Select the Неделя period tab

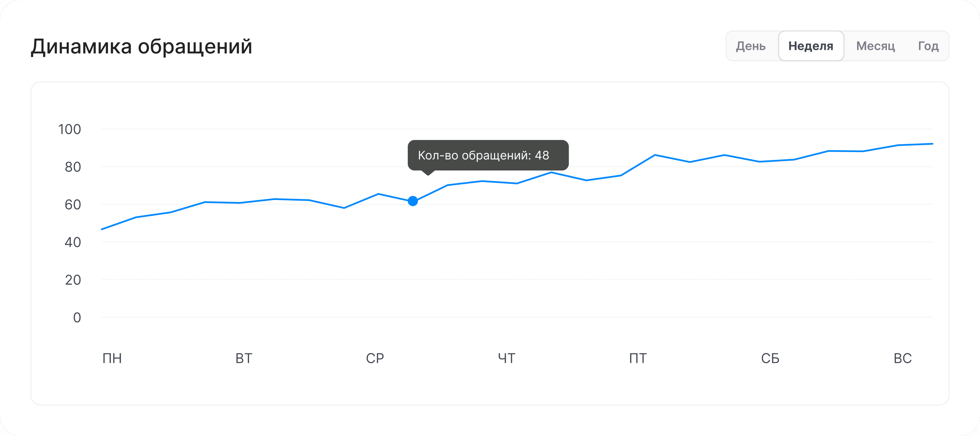point(811,46)
